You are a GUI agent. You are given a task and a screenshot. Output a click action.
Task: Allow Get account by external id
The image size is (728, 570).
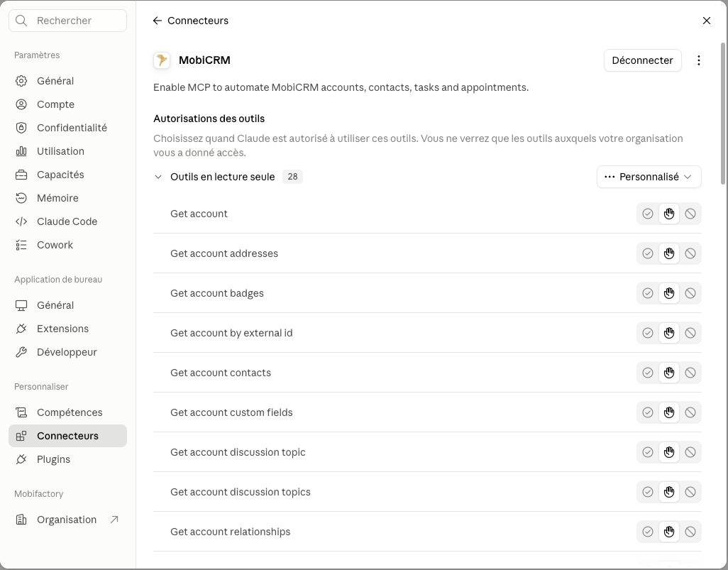648,333
